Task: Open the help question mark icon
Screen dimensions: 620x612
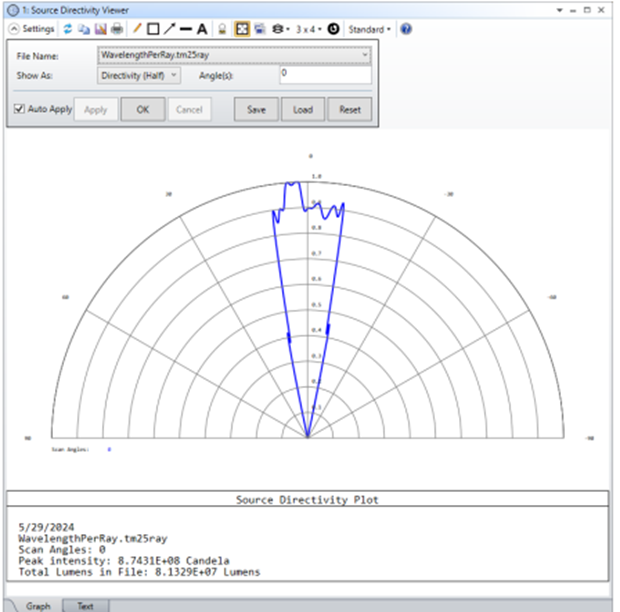Action: (x=406, y=29)
